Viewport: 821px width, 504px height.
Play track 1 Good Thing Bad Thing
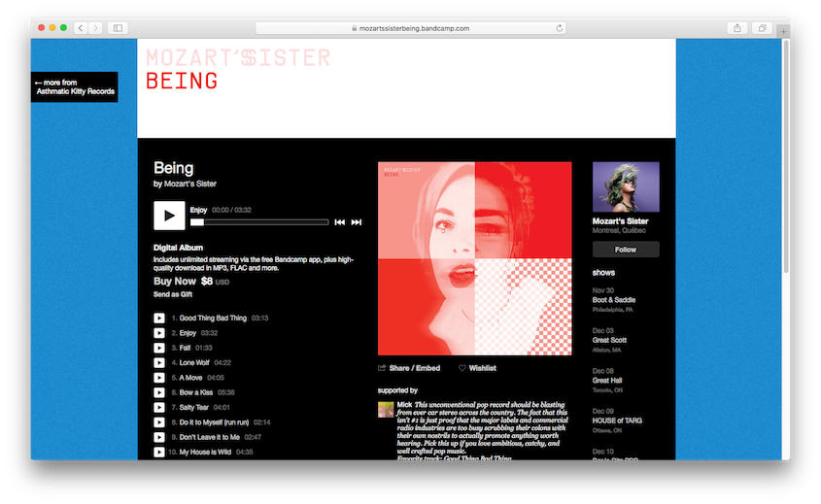(159, 318)
